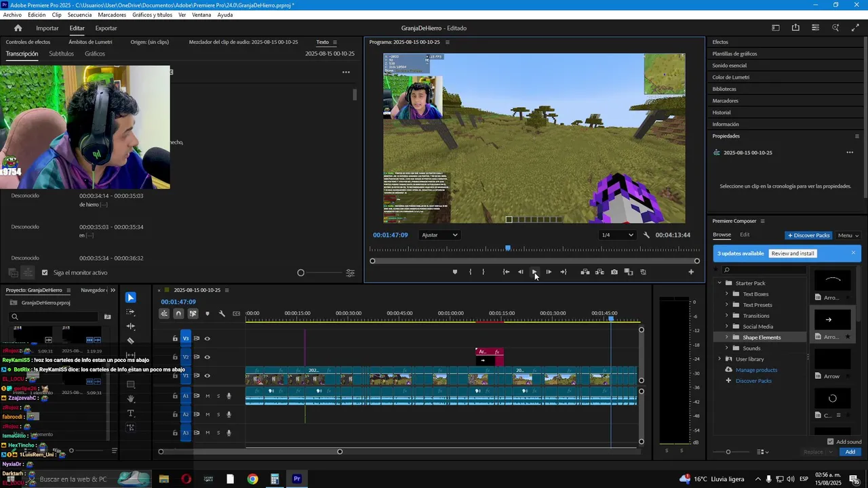This screenshot has height=488, width=868.
Task: Toggle full screen video icon in header
Action: tap(855, 28)
